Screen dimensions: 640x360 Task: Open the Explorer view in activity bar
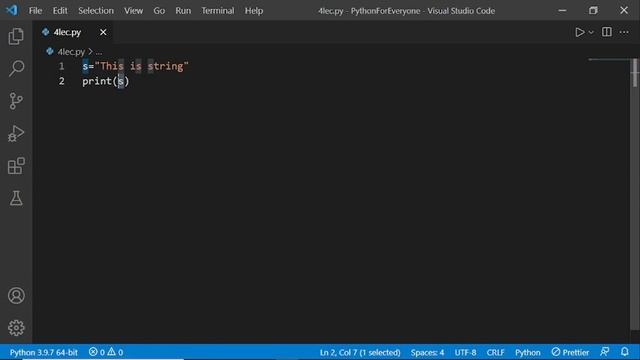click(x=16, y=36)
